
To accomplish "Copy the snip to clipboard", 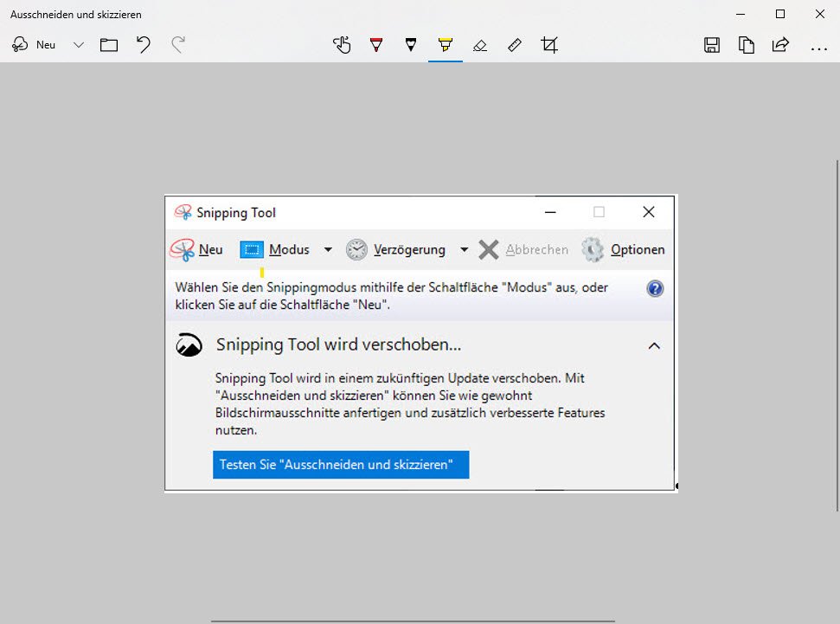I will pyautogui.click(x=747, y=45).
